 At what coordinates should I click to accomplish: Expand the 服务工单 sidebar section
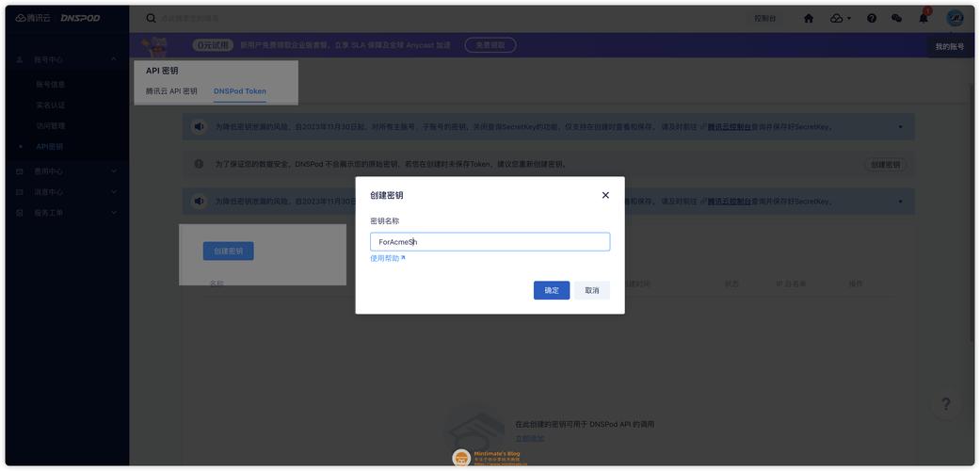point(113,213)
